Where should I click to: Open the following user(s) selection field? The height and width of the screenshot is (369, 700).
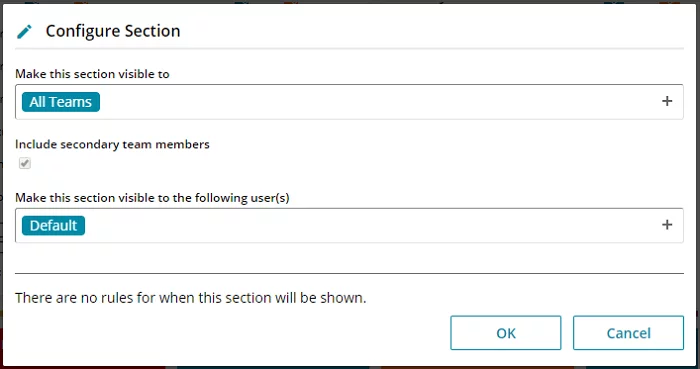click(349, 225)
